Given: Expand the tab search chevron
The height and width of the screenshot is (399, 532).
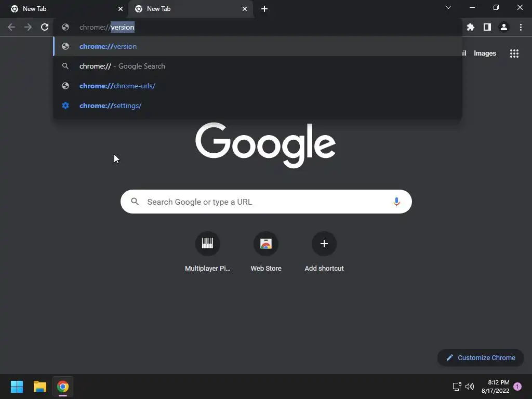Looking at the screenshot, I should pyautogui.click(x=448, y=7).
